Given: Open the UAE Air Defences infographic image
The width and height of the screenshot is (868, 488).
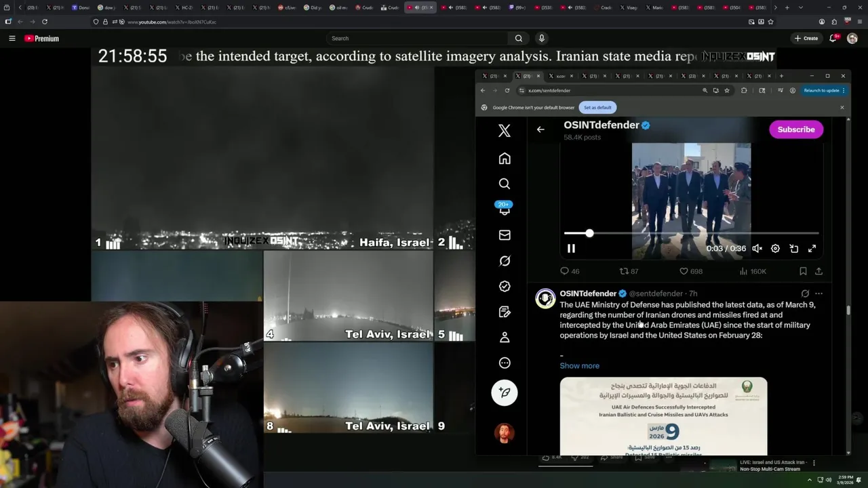Looking at the screenshot, I should (x=664, y=416).
